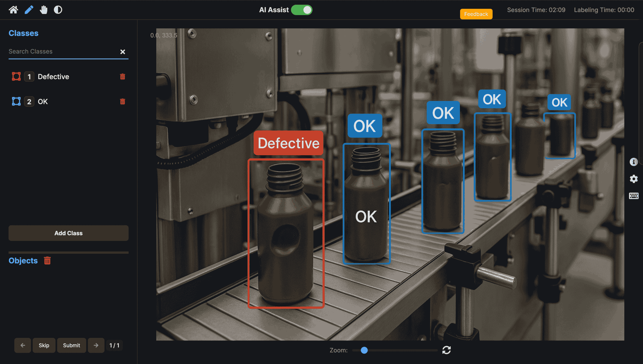Delete the Defective class via trash icon
The height and width of the screenshot is (364, 643).
[123, 77]
